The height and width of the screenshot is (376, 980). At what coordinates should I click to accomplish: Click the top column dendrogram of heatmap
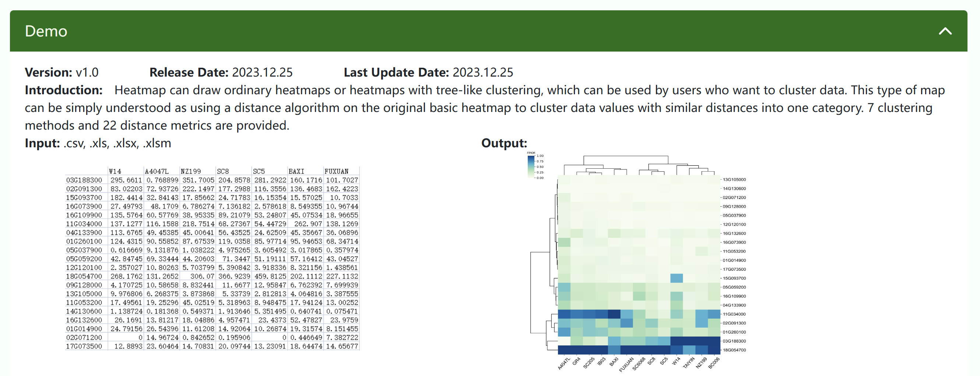pyautogui.click(x=639, y=165)
